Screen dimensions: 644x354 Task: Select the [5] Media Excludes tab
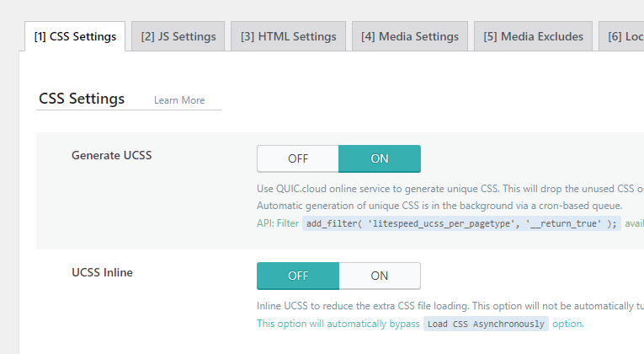pyautogui.click(x=533, y=36)
